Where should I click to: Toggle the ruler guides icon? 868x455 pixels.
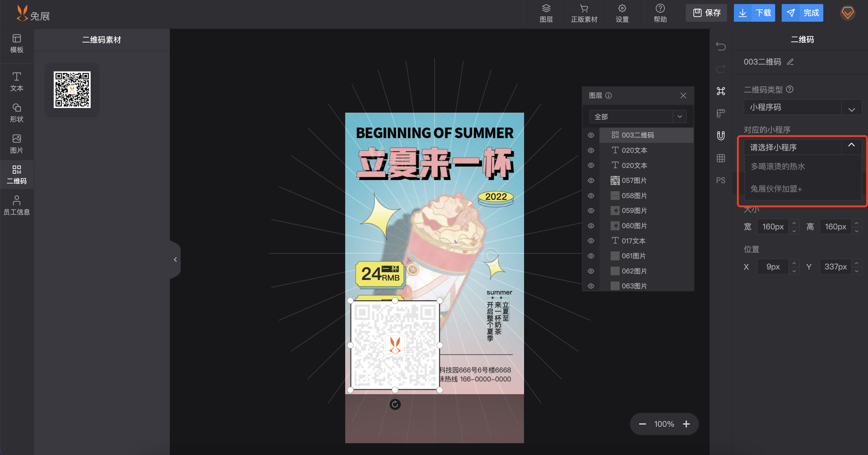click(721, 114)
